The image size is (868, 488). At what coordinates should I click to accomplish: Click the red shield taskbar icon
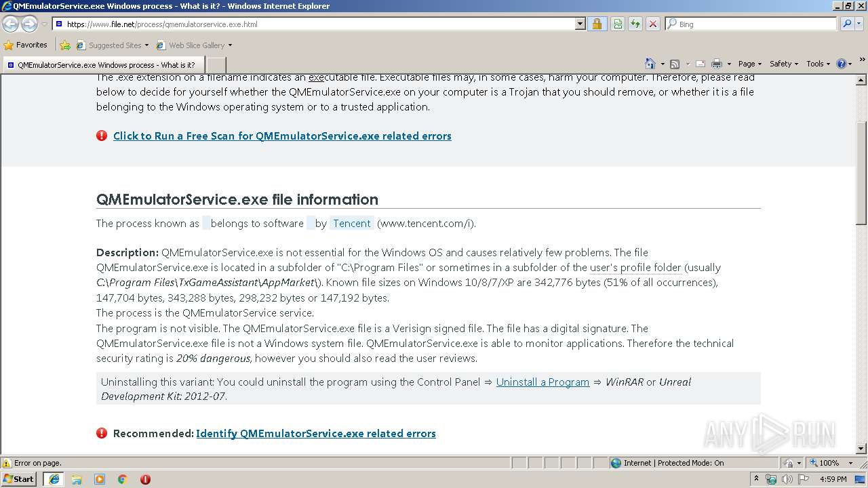(x=145, y=479)
